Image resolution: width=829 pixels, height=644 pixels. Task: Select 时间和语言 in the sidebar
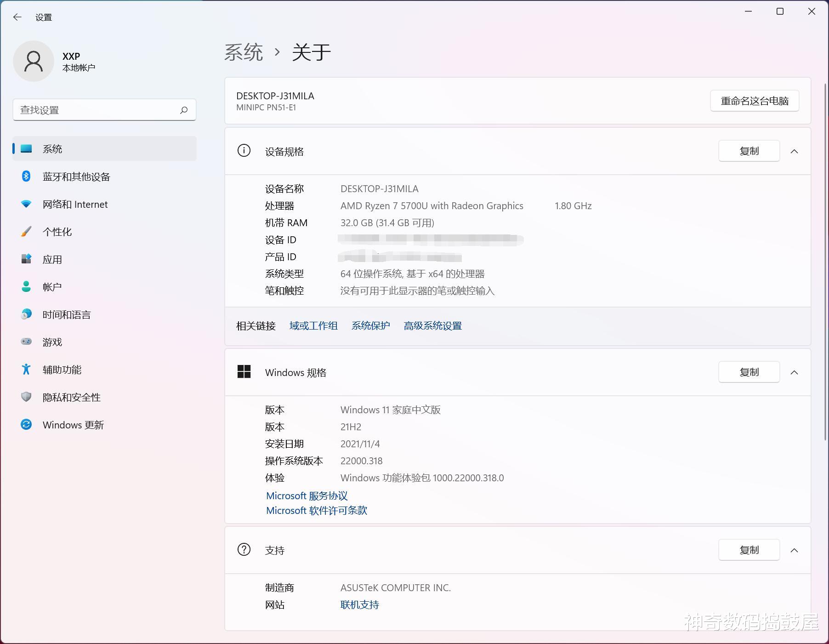[x=105, y=314]
